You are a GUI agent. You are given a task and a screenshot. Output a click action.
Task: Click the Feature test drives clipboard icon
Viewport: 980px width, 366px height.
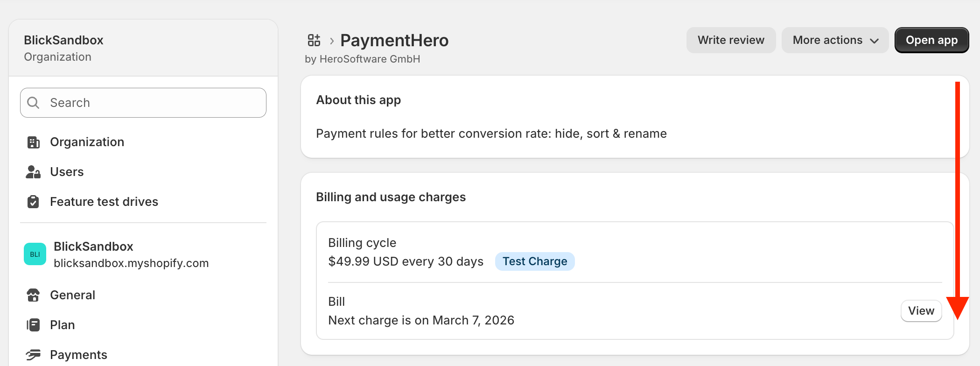click(x=33, y=202)
